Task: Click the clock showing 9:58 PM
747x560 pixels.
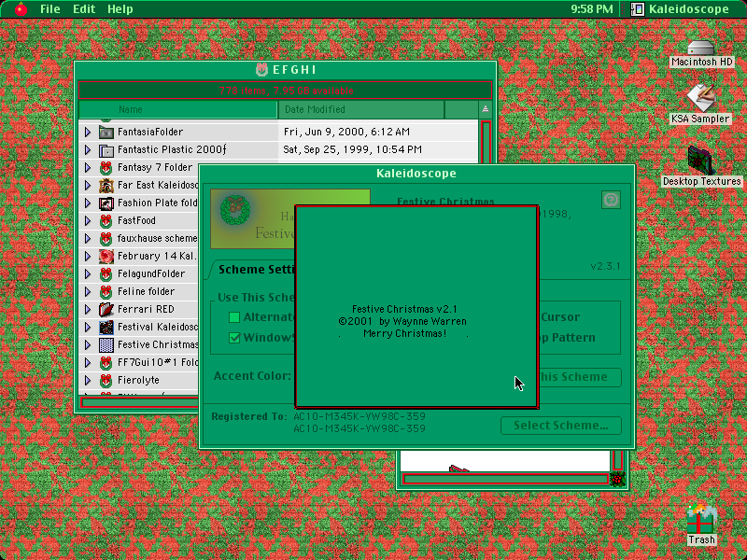Action: tap(592, 9)
